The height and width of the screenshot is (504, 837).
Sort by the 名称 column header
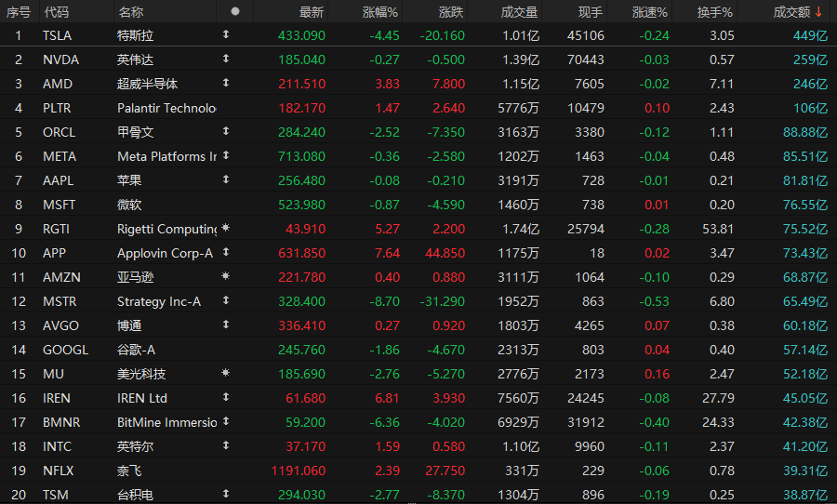[x=131, y=12]
